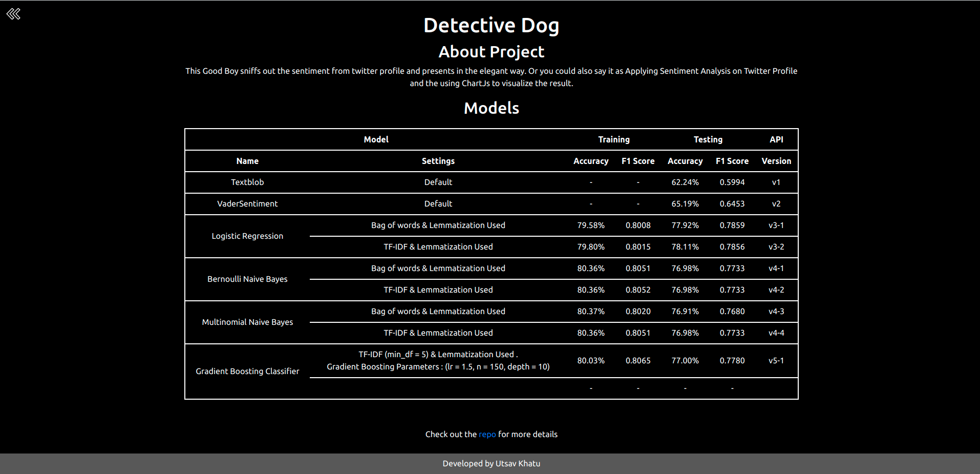Image resolution: width=980 pixels, height=474 pixels.
Task: Click VaderSentiment F1 score 0.6453
Action: tap(732, 203)
